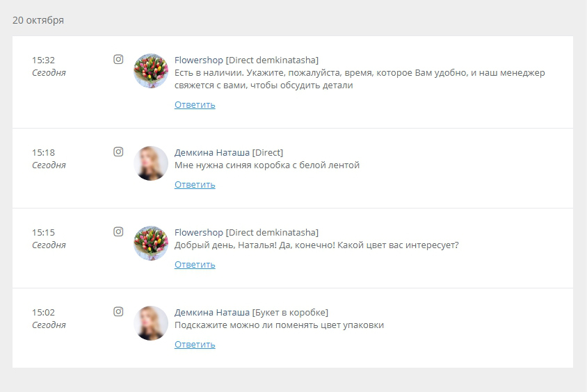Select sender name Демкина Наташа [Direct]
Screen dimensions: 587x392
[229, 153]
